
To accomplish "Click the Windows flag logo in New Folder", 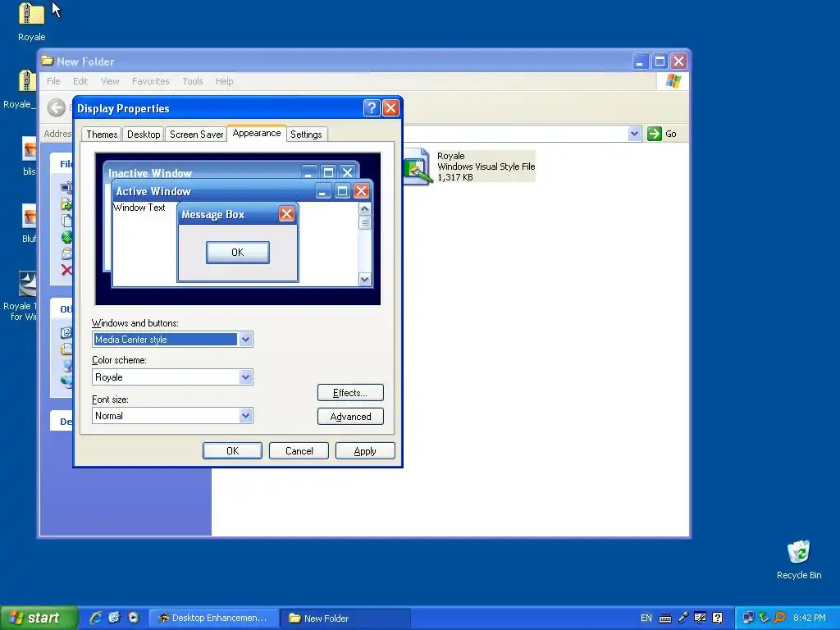I will tap(673, 81).
